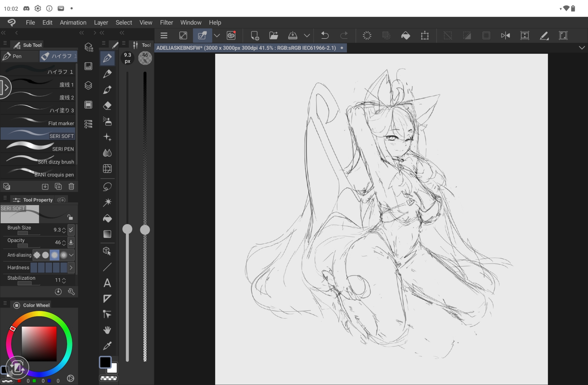Select the Eyedropper tool

[x=107, y=346]
